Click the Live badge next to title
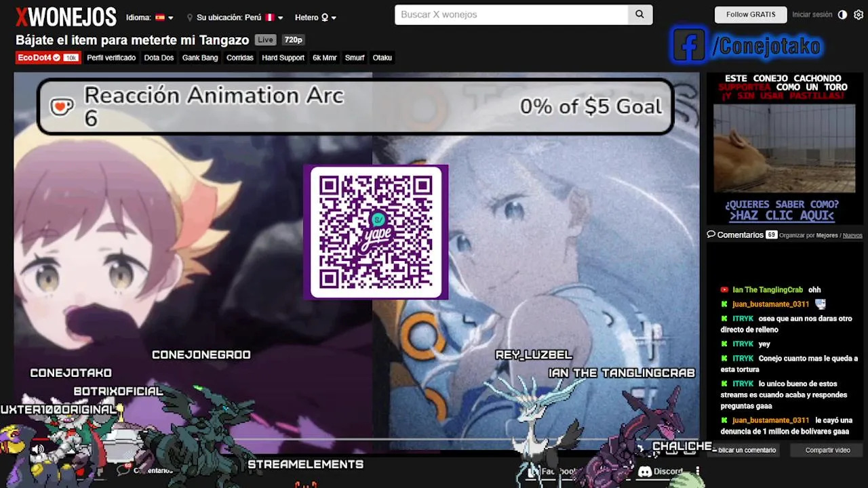868x488 pixels. (x=266, y=40)
